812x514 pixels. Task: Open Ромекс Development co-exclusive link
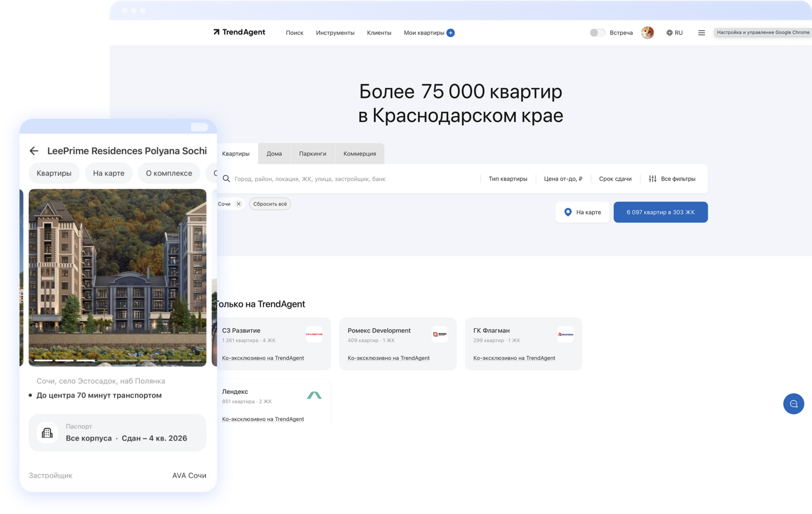[x=389, y=358]
